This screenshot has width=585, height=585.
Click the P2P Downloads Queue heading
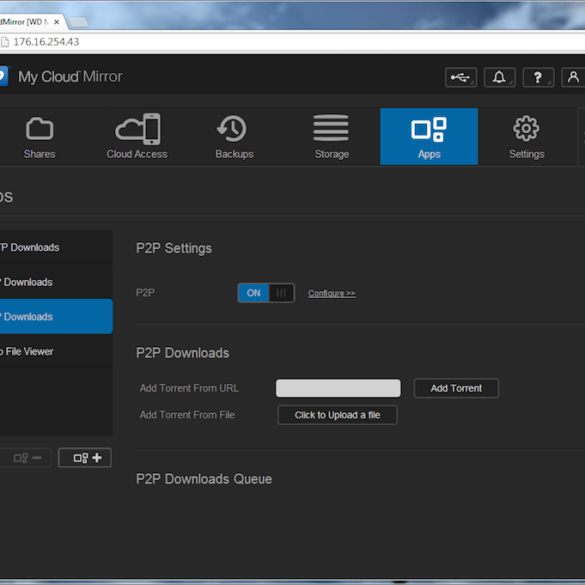[204, 479]
